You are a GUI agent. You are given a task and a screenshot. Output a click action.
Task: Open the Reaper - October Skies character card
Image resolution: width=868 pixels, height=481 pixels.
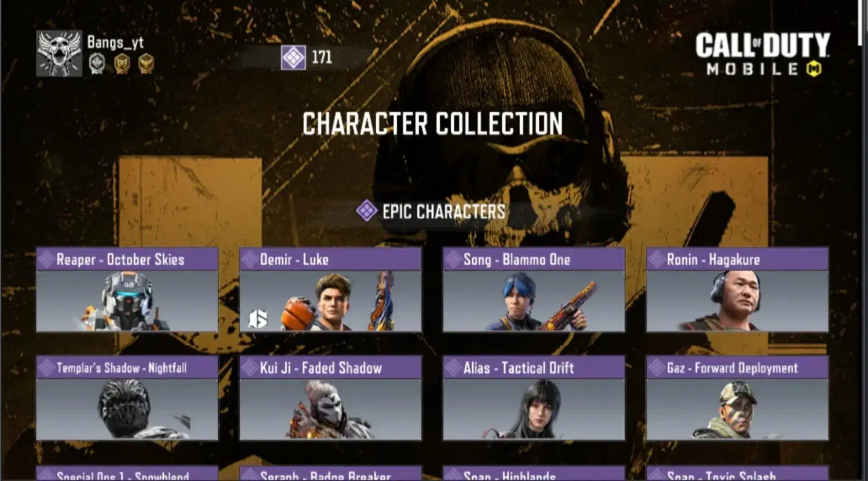pos(127,290)
